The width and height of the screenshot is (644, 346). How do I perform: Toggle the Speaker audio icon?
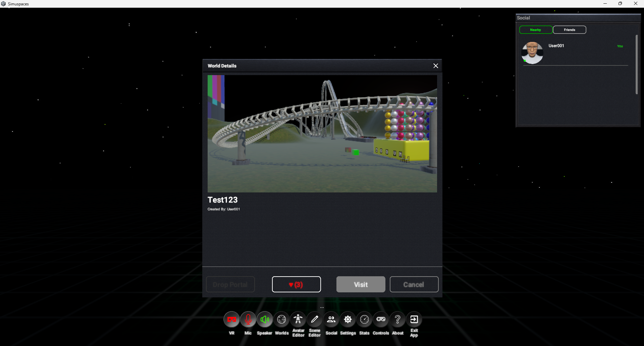265,320
